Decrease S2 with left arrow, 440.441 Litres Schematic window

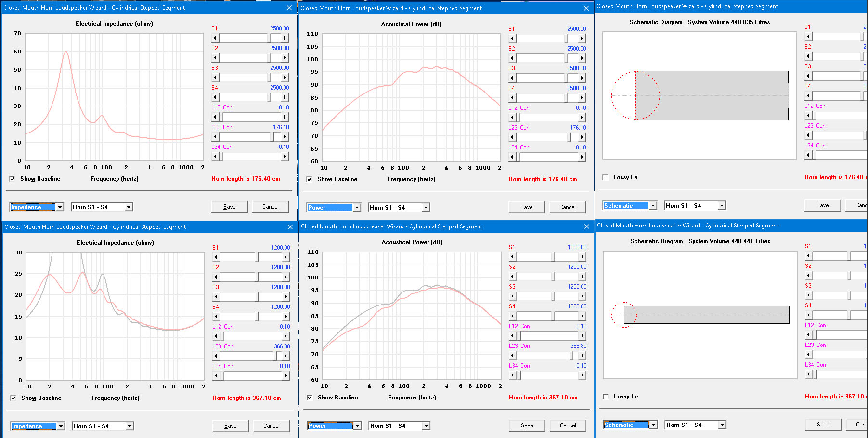[809, 276]
